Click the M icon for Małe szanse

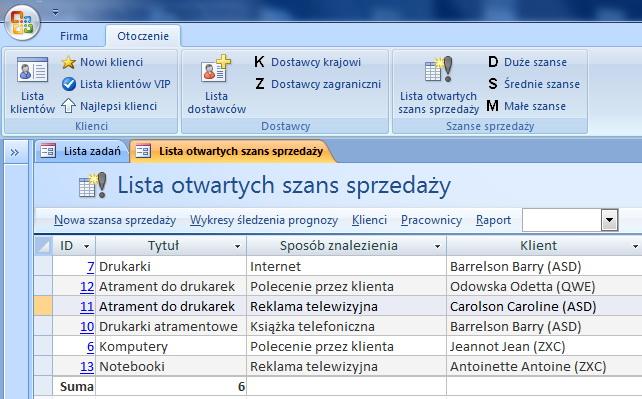[x=493, y=106]
